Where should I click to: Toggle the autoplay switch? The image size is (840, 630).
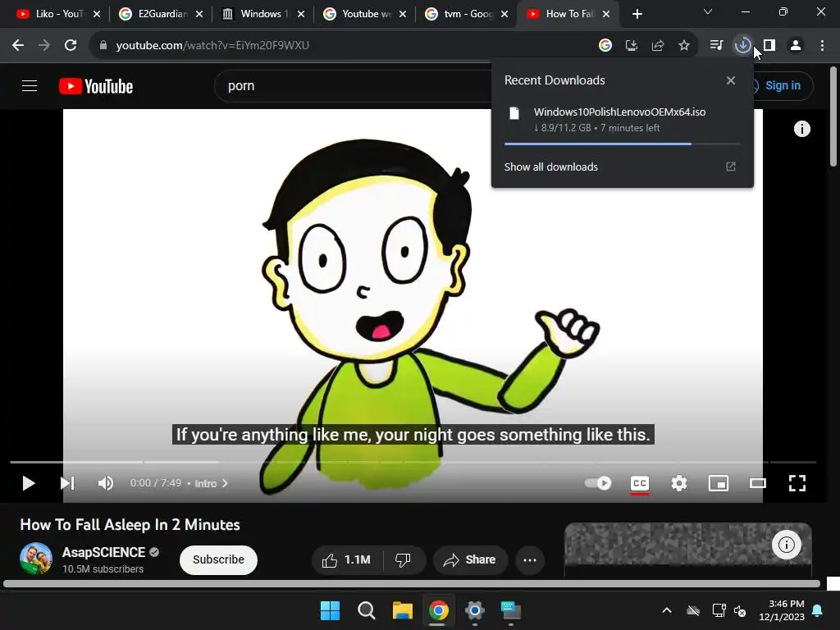click(x=598, y=483)
